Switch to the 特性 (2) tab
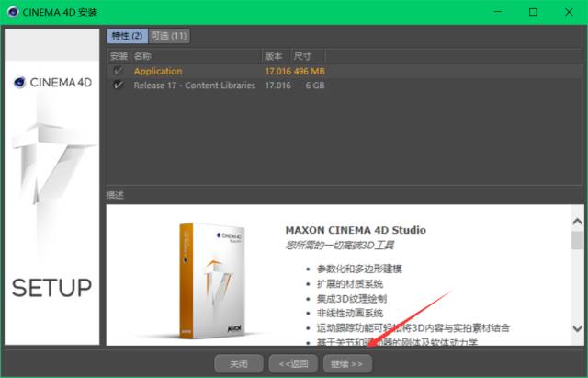 127,36
